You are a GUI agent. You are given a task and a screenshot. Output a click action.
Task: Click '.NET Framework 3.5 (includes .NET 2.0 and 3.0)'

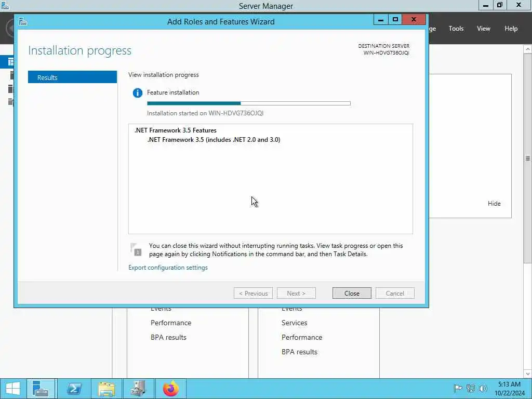214,140
